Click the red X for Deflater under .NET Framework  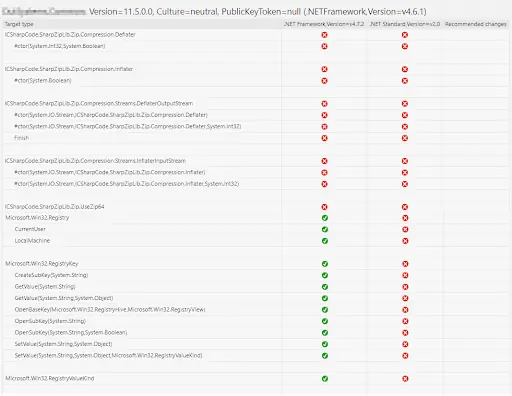coord(324,35)
